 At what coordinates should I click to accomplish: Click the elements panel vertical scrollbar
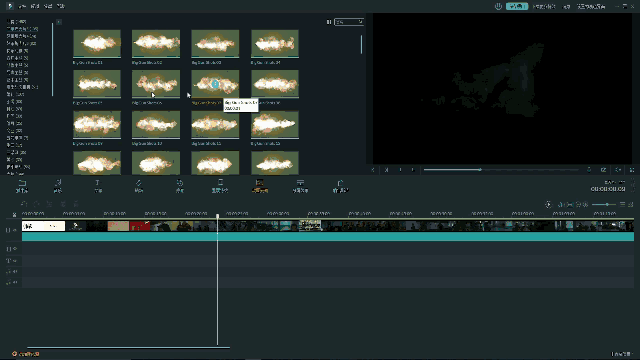pos(361,44)
